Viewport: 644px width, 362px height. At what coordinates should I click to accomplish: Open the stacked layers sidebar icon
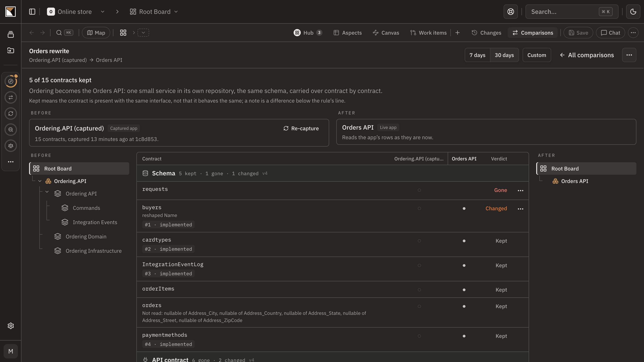point(11,34)
